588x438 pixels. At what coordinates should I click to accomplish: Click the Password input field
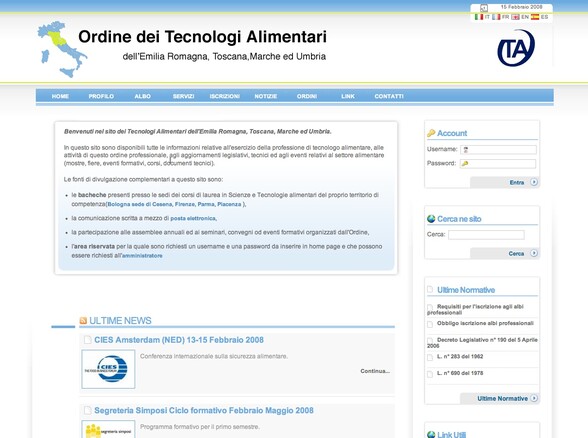(x=498, y=164)
